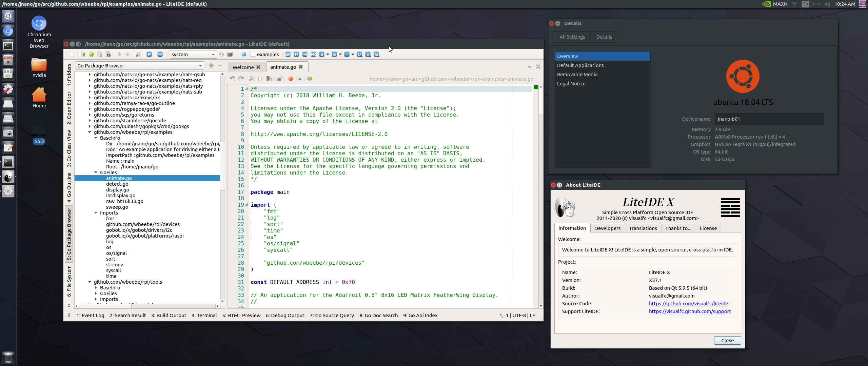Screen dimensions: 868x366
Task: Toggle bottom panel via status bar corner icon
Action: [67, 315]
